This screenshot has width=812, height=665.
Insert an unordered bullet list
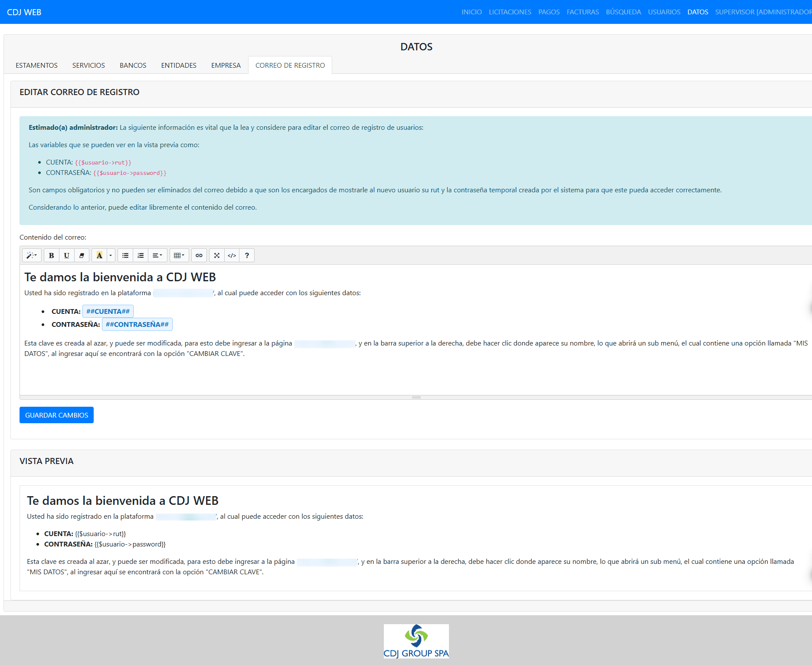[x=125, y=256]
